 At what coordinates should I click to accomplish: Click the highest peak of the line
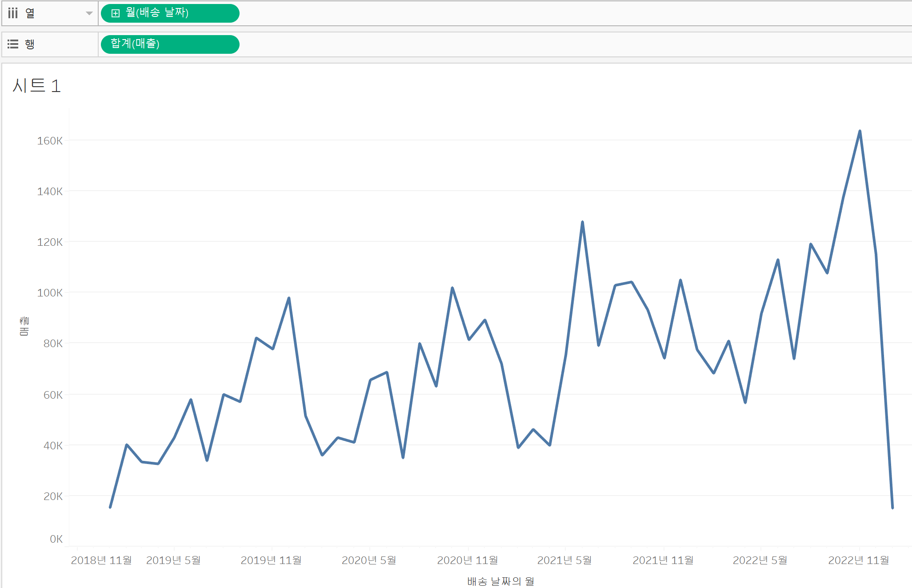pyautogui.click(x=860, y=132)
